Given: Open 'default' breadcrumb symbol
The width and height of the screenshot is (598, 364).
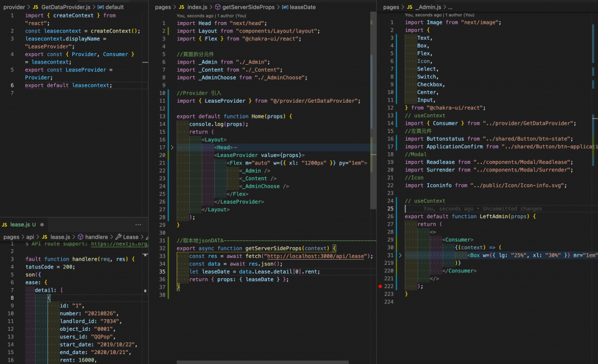Looking at the screenshot, I should [114, 7].
